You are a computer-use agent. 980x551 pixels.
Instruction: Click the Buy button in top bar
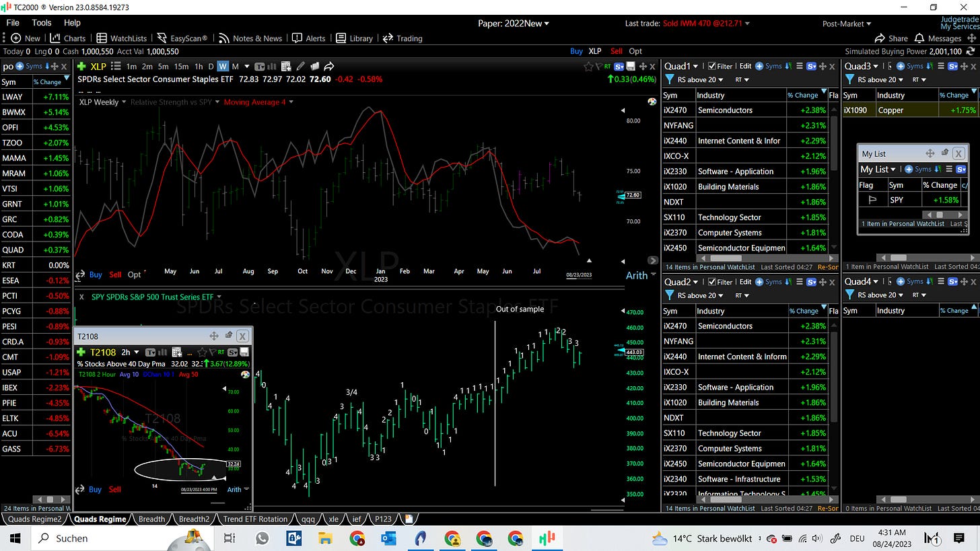(576, 51)
